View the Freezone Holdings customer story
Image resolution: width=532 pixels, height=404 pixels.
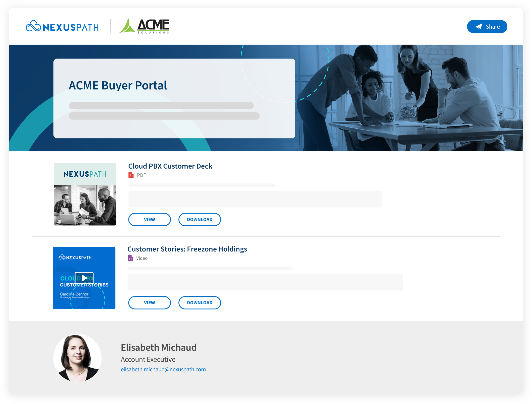click(150, 303)
